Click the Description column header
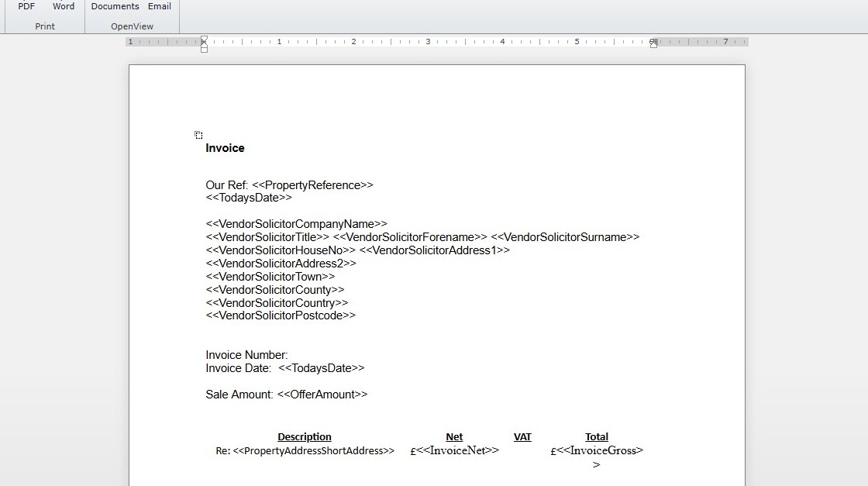 305,436
